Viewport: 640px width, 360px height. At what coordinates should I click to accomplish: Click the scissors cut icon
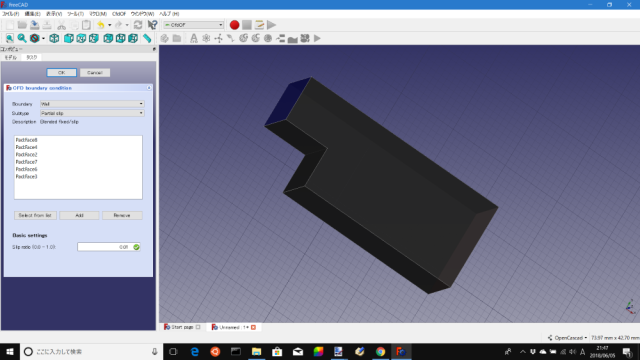[x=61, y=25]
